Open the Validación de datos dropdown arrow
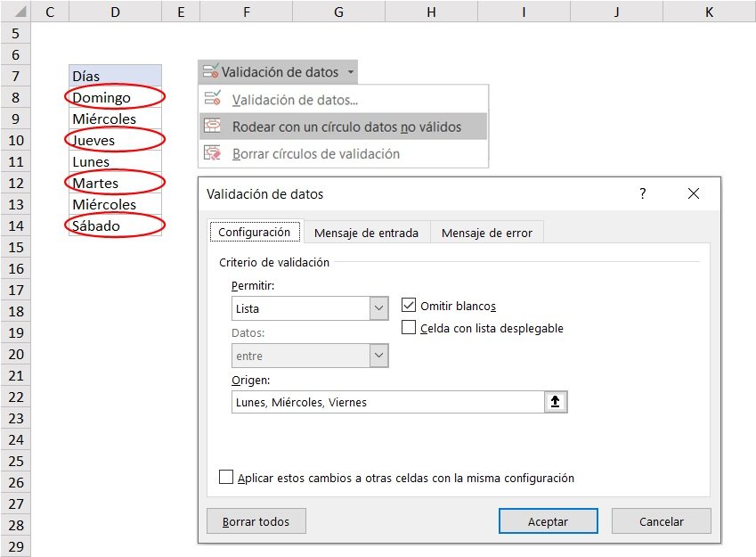The height and width of the screenshot is (557, 756). point(351,71)
